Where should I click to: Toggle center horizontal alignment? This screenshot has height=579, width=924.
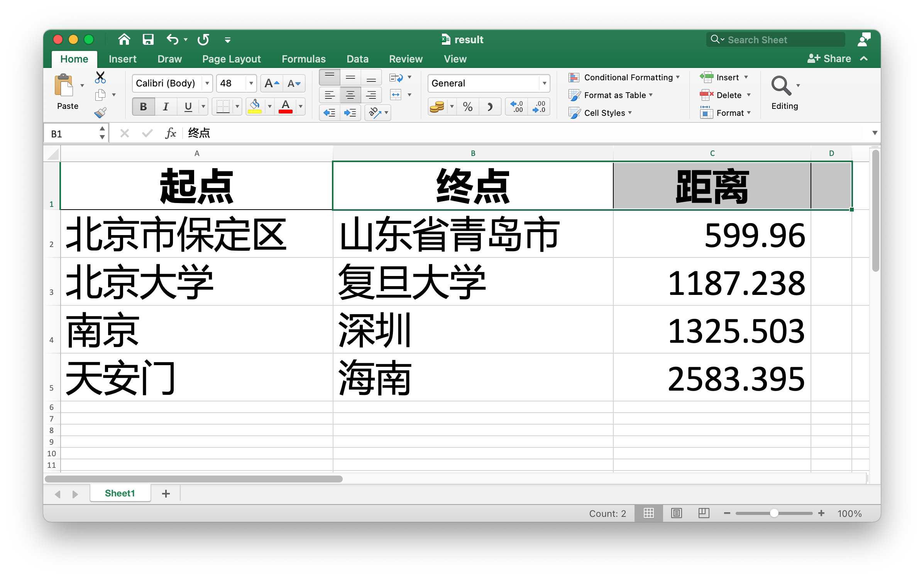350,95
